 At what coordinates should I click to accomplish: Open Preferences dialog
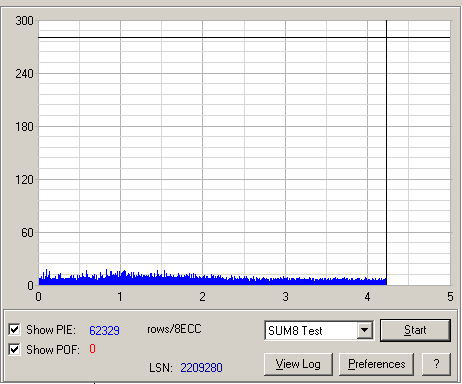tap(376, 364)
